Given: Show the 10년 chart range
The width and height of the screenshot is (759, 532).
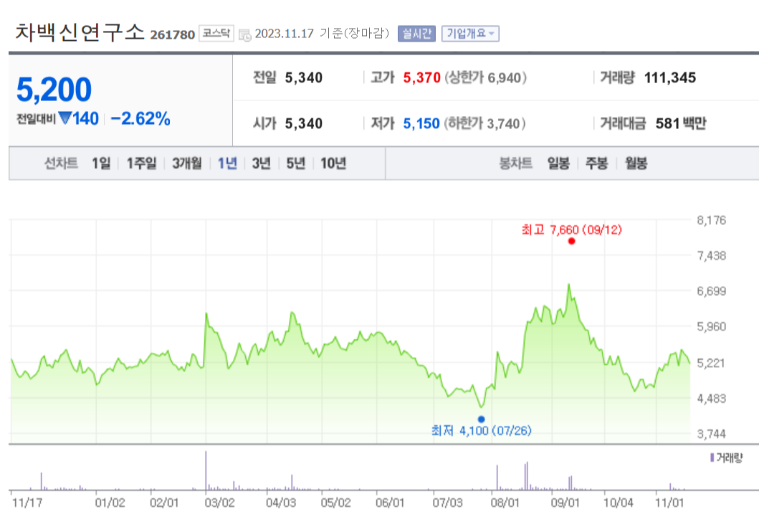Looking at the screenshot, I should pyautogui.click(x=333, y=163).
